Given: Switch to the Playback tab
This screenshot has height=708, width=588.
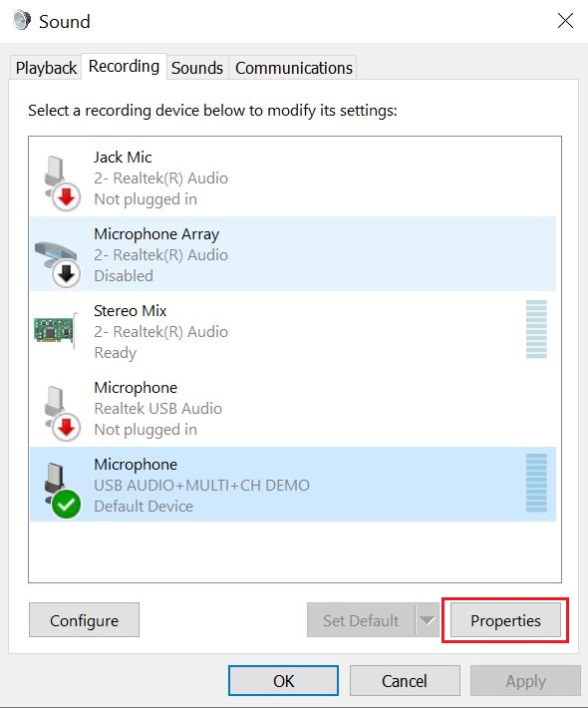Looking at the screenshot, I should (46, 68).
